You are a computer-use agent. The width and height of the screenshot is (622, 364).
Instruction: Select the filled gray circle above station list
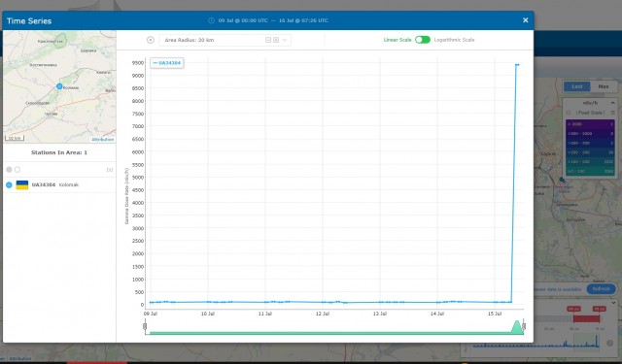pyautogui.click(x=9, y=170)
